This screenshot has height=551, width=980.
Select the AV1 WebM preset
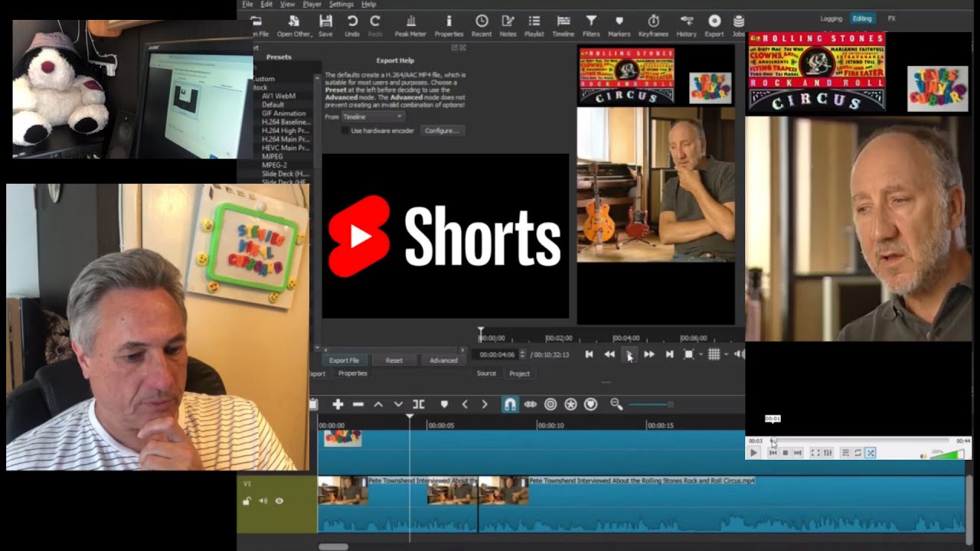click(x=279, y=96)
